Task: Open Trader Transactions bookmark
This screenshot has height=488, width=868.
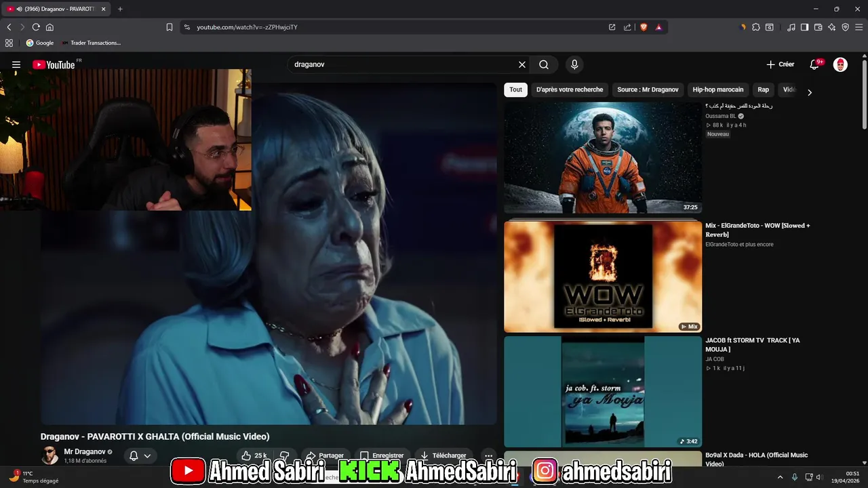Action: point(91,43)
